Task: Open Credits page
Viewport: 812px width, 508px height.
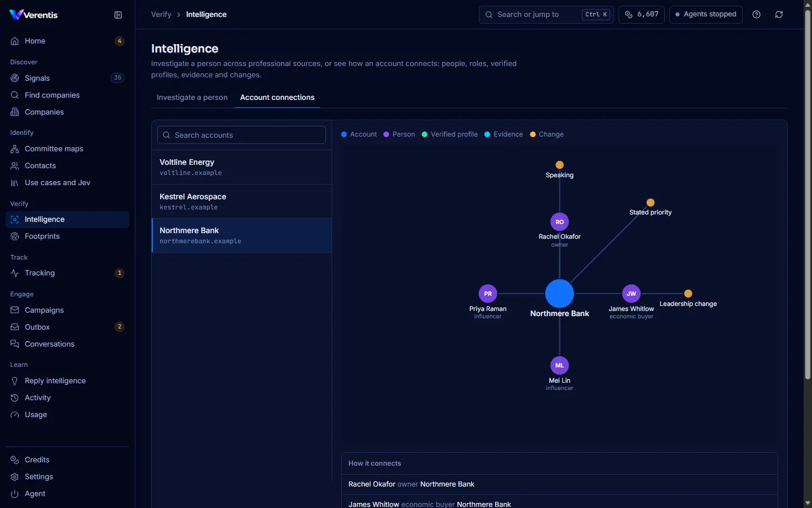Action: pyautogui.click(x=67, y=459)
